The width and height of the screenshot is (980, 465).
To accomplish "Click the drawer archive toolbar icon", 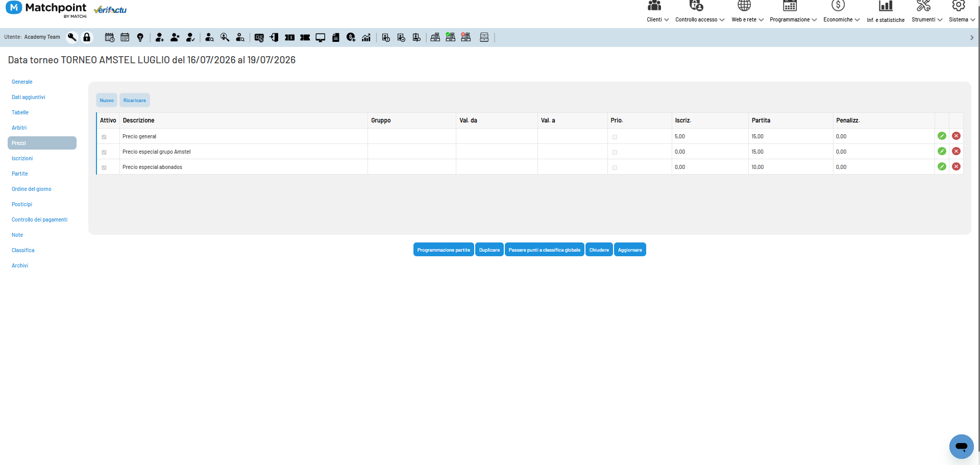I will pyautogui.click(x=484, y=37).
